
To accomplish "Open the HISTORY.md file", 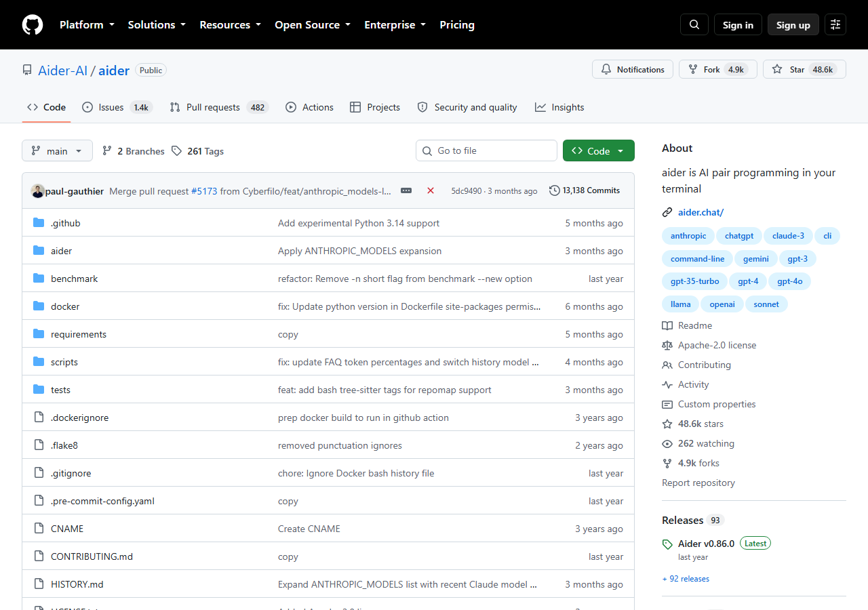I will [77, 584].
